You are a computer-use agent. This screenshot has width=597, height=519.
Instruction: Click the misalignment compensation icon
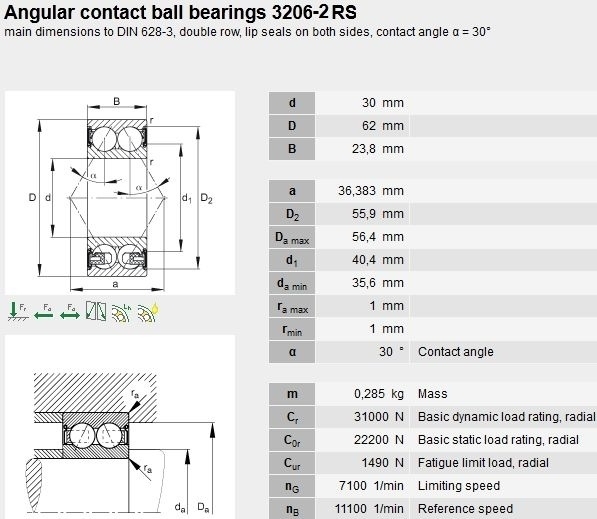(x=96, y=311)
